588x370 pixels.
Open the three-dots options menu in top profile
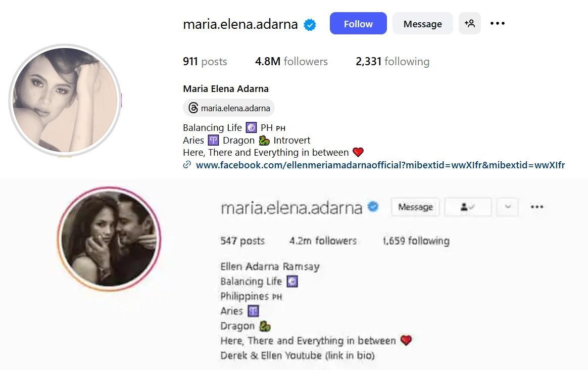(497, 23)
